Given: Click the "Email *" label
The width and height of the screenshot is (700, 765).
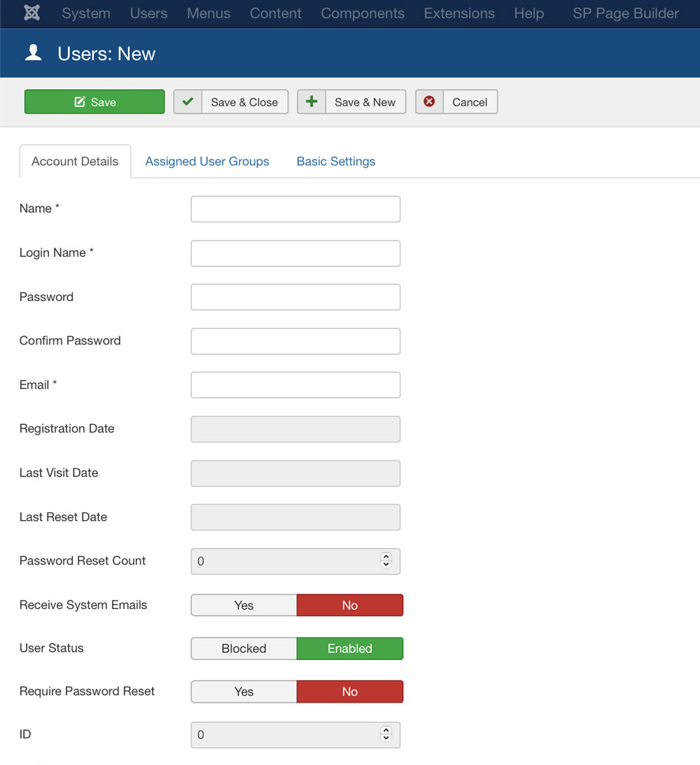Looking at the screenshot, I should coord(38,384).
